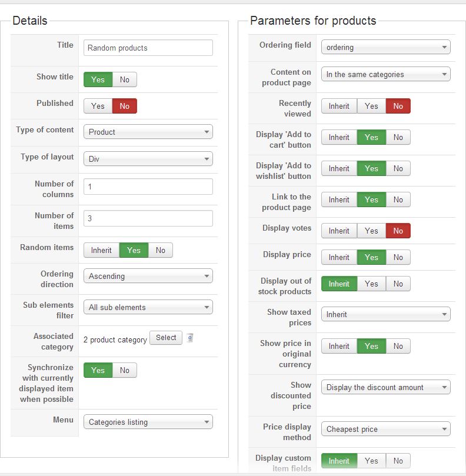Open the Type of content dropdown

click(148, 132)
